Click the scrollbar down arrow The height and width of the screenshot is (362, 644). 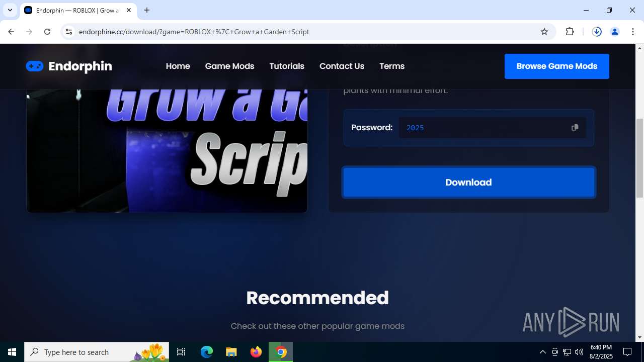click(639, 337)
